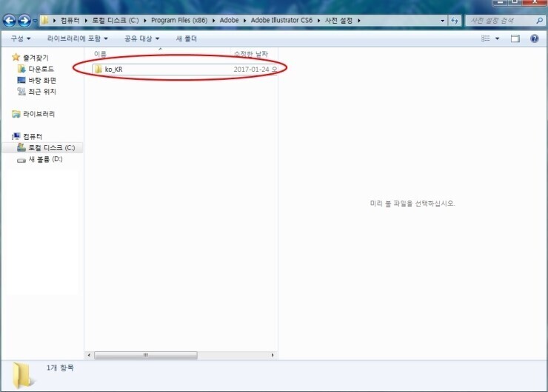Click the ko_KR folder icon
This screenshot has width=548, height=392.
click(x=98, y=69)
